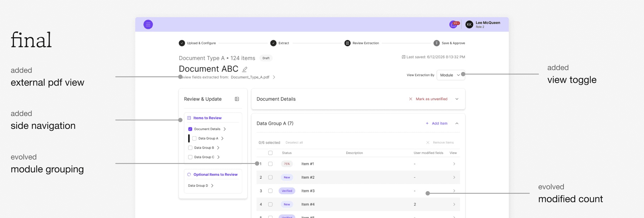Viewport: 644px width, 218px height.
Task: Click the Review Extraction step icon
Action: (347, 43)
